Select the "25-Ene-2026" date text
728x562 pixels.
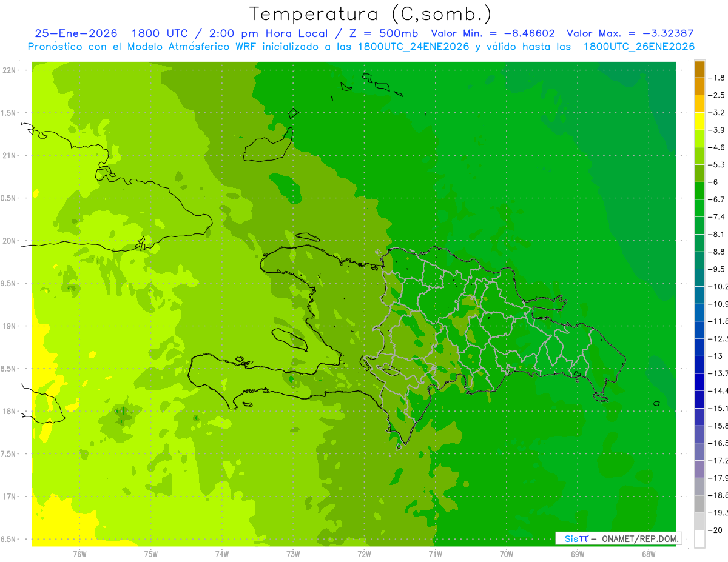76,33
